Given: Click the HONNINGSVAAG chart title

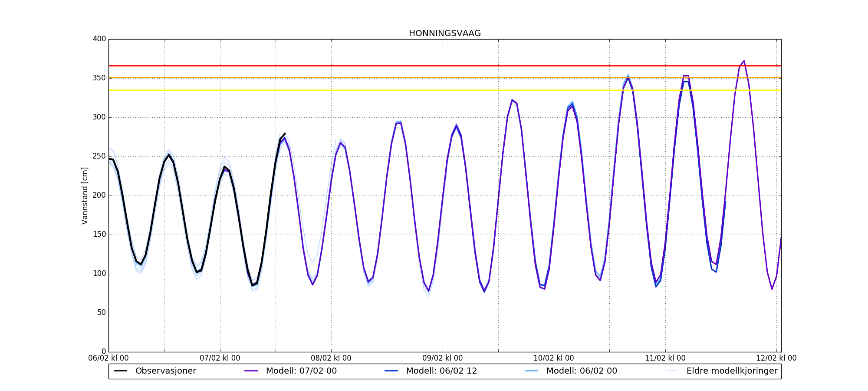Looking at the screenshot, I should coord(444,33).
